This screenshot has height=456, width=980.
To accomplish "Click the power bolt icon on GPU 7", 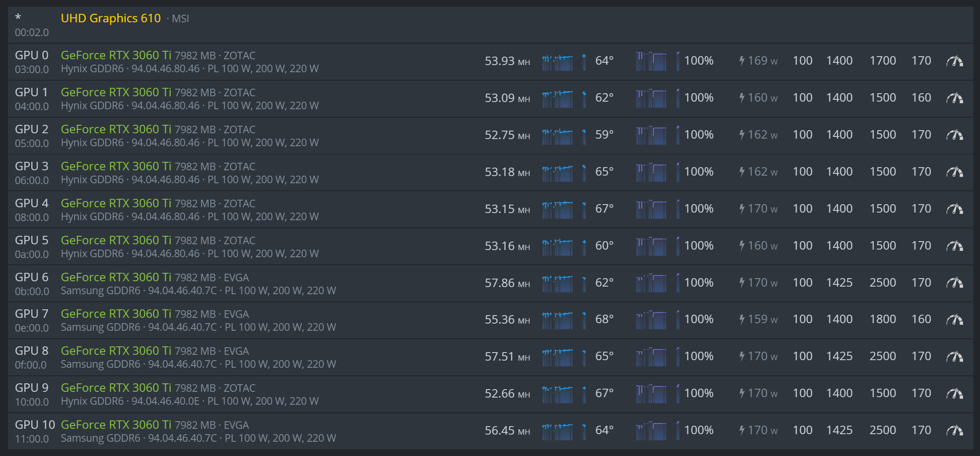I will click(x=741, y=319).
